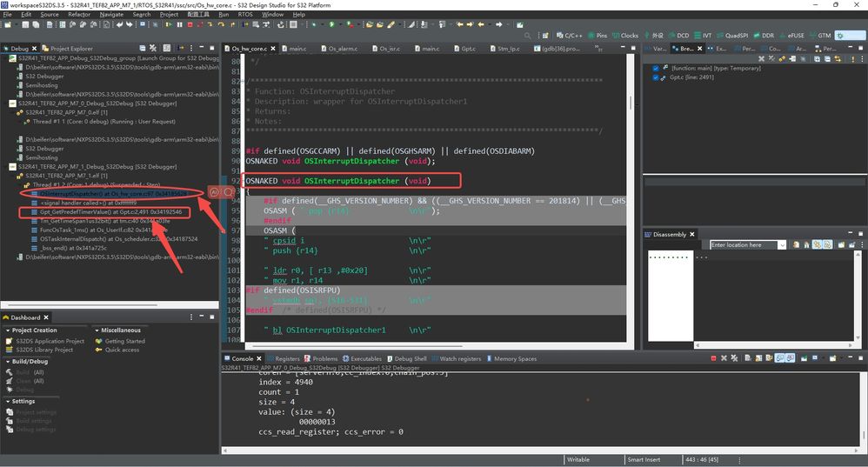Open the Debug Shell tab
The image size is (868, 467).
(407, 358)
